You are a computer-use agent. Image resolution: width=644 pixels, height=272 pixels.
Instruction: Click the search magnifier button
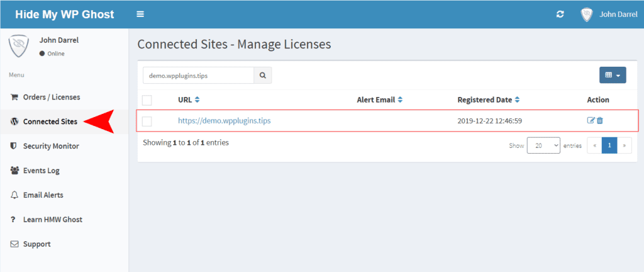(263, 76)
